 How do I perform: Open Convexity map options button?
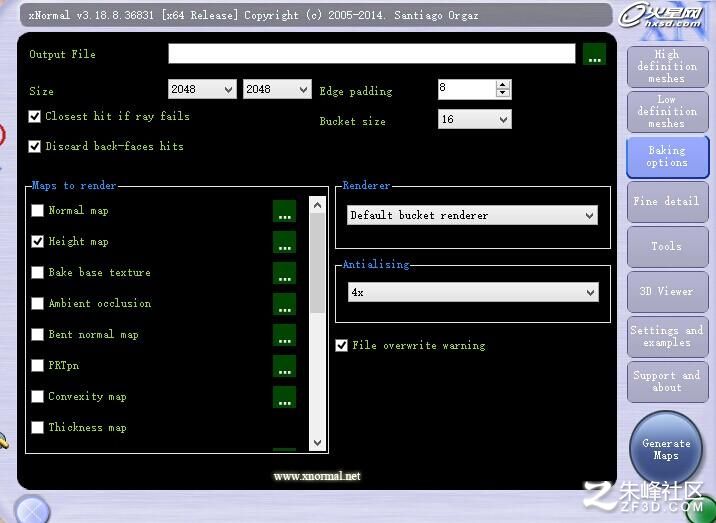(284, 397)
